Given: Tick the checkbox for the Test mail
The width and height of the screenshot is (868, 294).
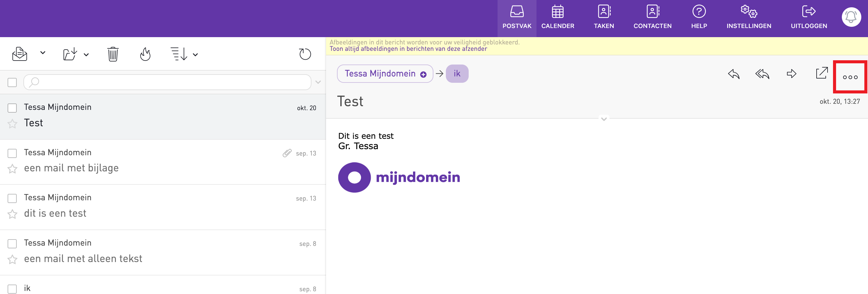Looking at the screenshot, I should click(x=12, y=108).
